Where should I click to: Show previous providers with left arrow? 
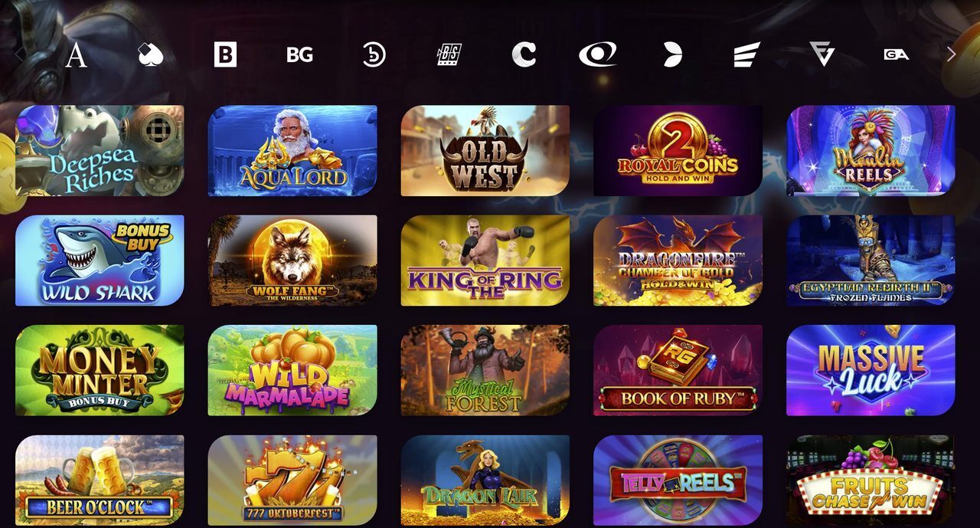click(18, 54)
